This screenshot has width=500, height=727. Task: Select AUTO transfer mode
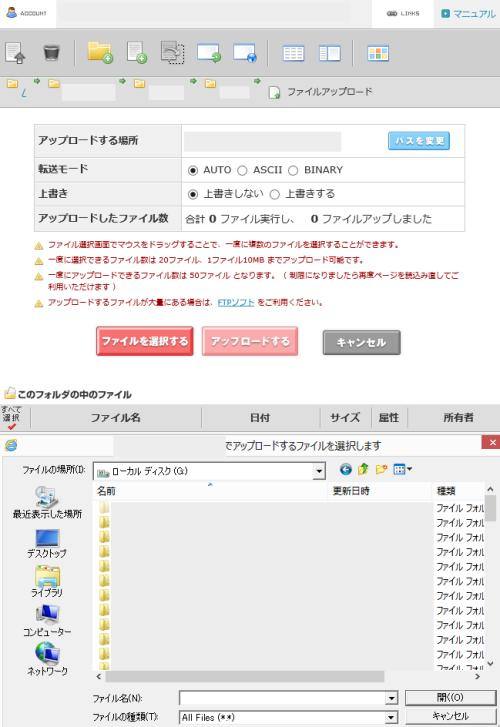193,171
